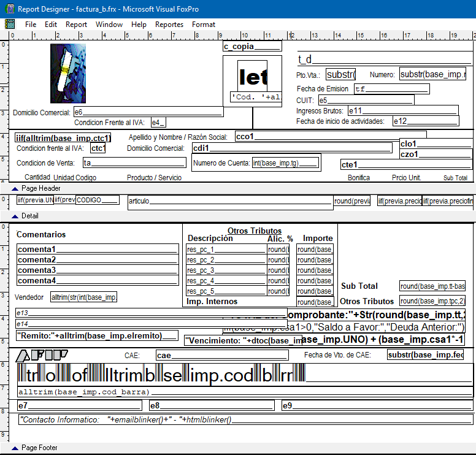Select the comenta4 field
Viewport: 476px width, 455px height.
pos(98,280)
